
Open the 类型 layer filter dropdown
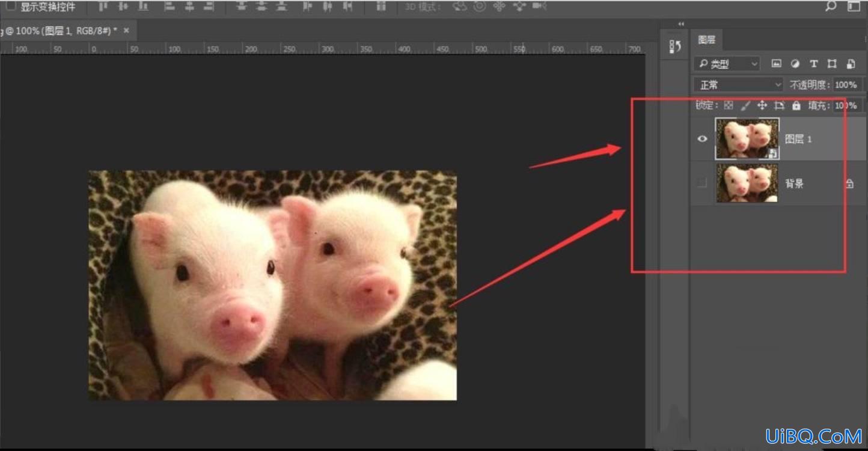click(x=727, y=64)
